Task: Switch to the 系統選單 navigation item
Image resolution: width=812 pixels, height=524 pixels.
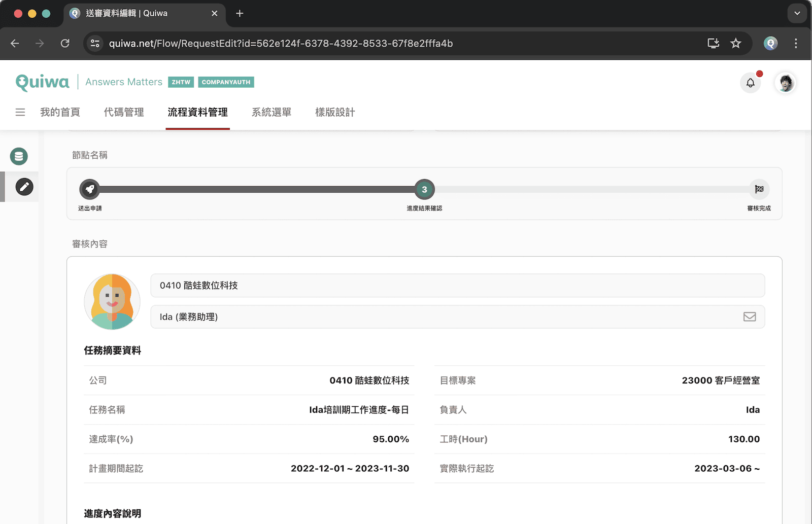Action: 272,112
